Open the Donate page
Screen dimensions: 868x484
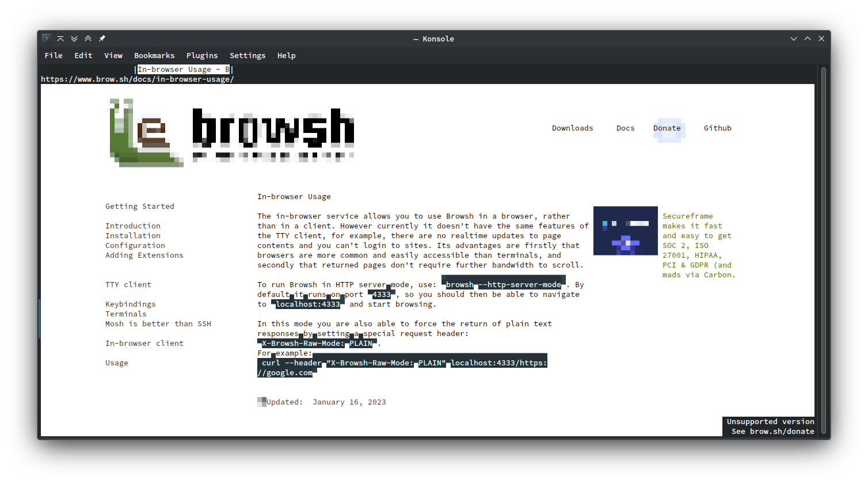(x=667, y=128)
